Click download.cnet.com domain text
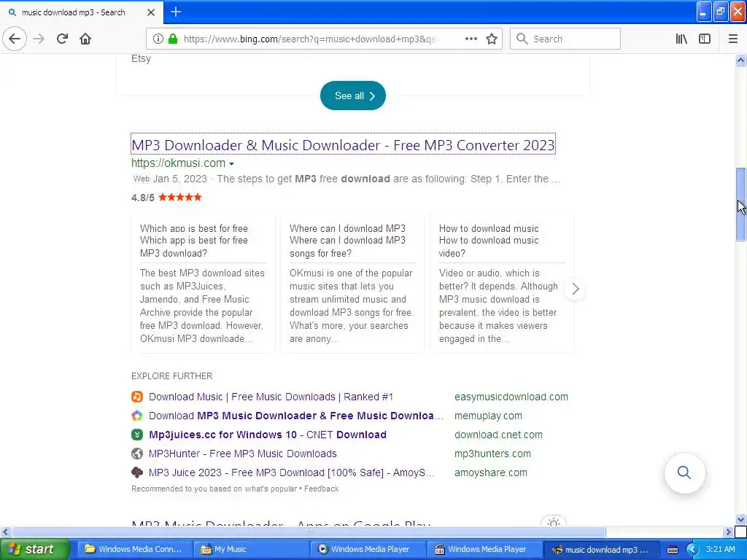The height and width of the screenshot is (560, 747). (x=498, y=435)
